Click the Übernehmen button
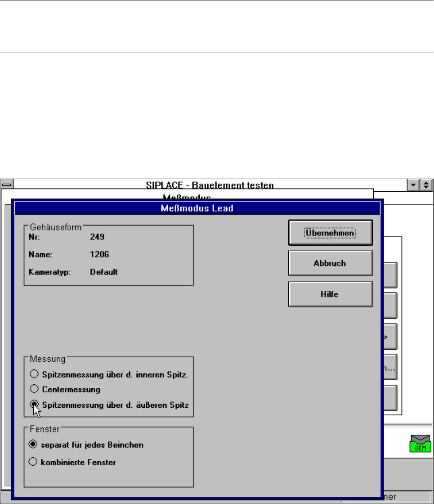 [330, 233]
